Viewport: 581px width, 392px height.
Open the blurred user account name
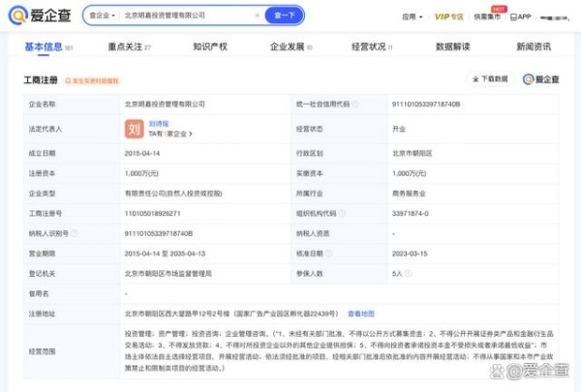[x=554, y=17]
